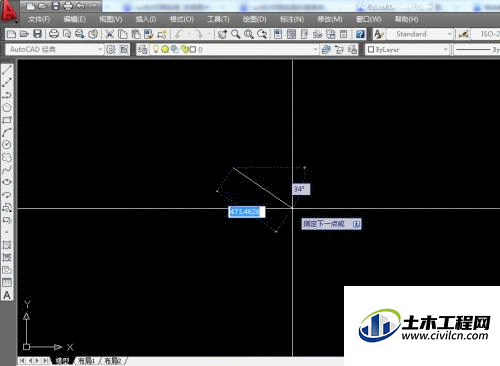Screen dimensions: 500x366
Task: Select the Circle tool
Action: click(7, 145)
